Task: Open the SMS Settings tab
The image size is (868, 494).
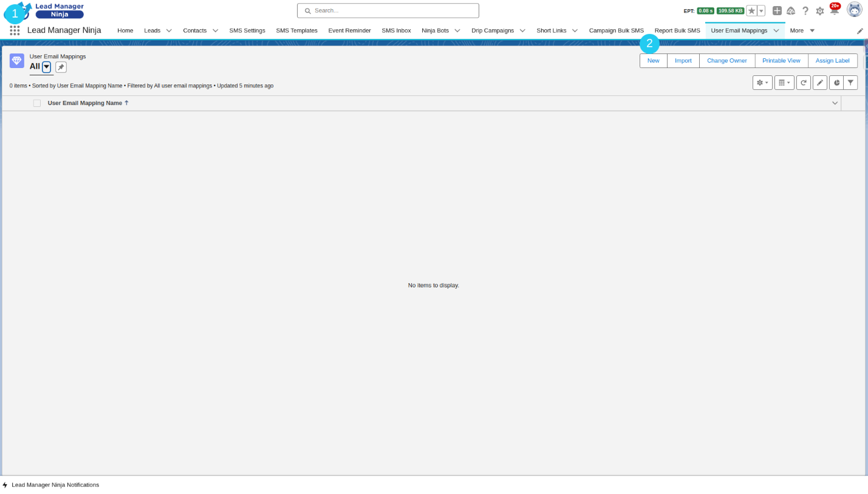Action: pyautogui.click(x=247, y=30)
